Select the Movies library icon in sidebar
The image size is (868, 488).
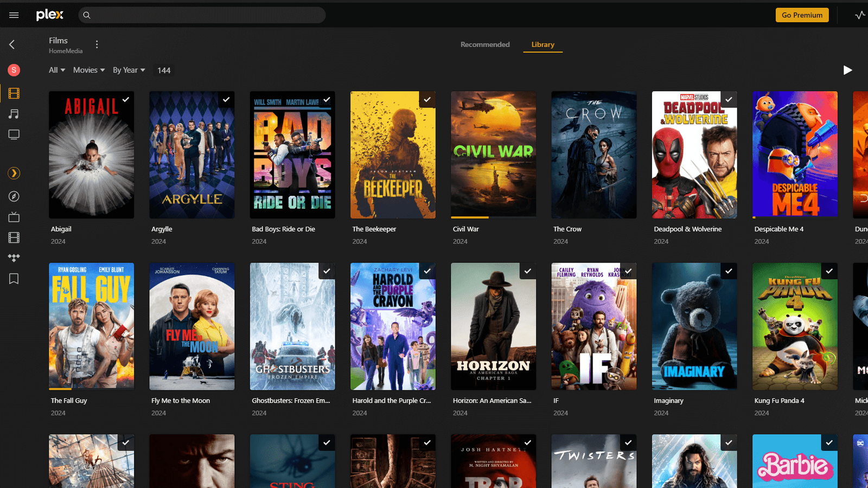[x=14, y=93]
